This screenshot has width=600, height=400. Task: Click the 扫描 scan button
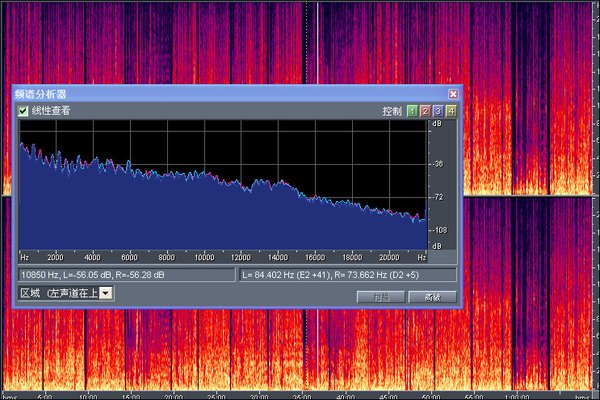point(380,297)
